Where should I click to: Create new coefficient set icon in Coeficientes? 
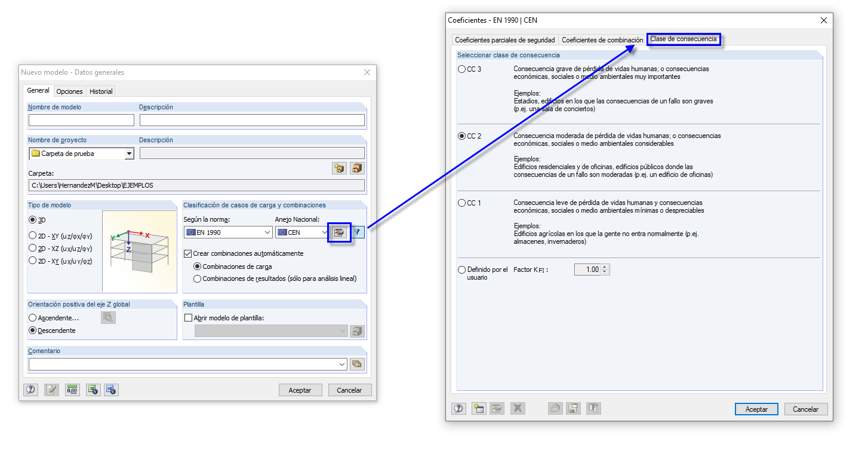point(478,409)
